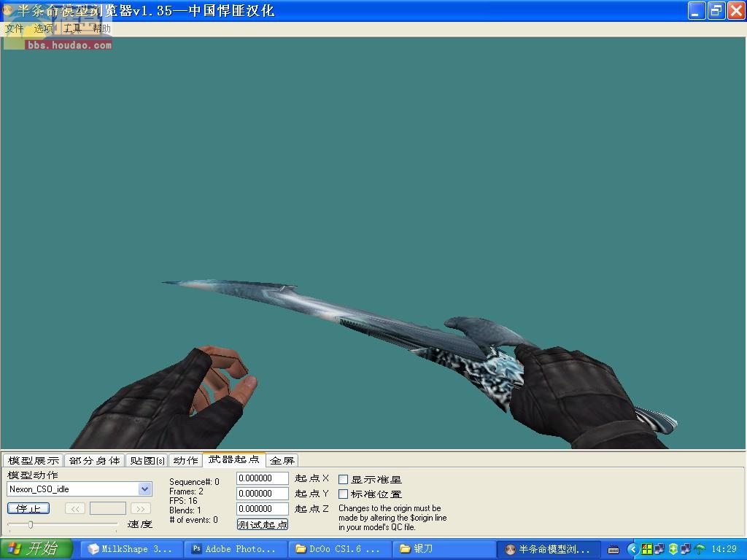
Task: Restore down the model viewer window
Action: click(716, 10)
